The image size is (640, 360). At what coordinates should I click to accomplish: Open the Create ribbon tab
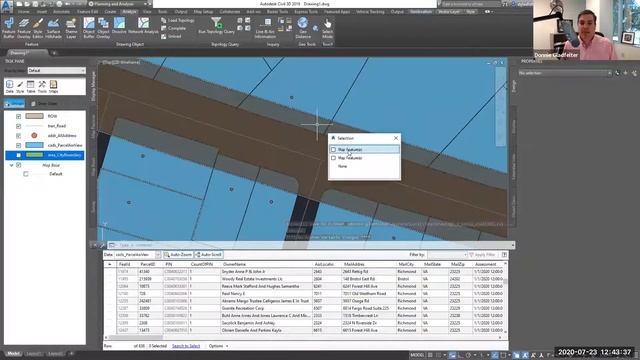pyautogui.click(x=110, y=12)
